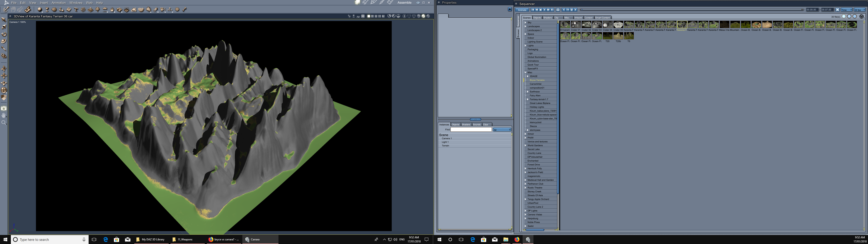Select the sphere primitive insert tool
The width and height of the screenshot is (868, 244).
click(x=40, y=9)
